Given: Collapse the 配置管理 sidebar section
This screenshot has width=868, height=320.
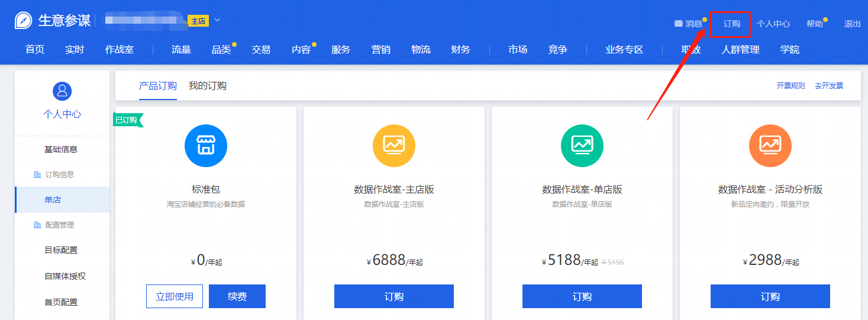Looking at the screenshot, I should [59, 225].
